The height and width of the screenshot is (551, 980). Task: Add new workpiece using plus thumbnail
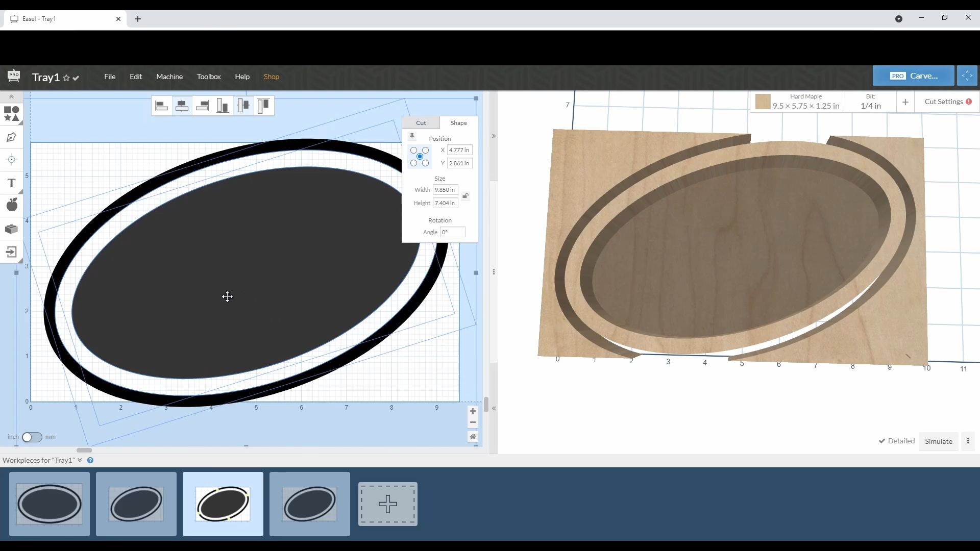[x=388, y=503]
